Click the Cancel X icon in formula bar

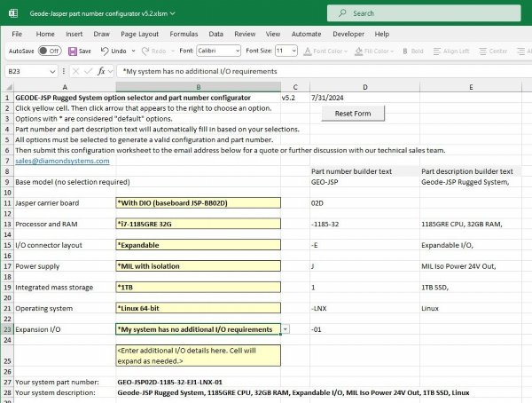[x=74, y=71]
